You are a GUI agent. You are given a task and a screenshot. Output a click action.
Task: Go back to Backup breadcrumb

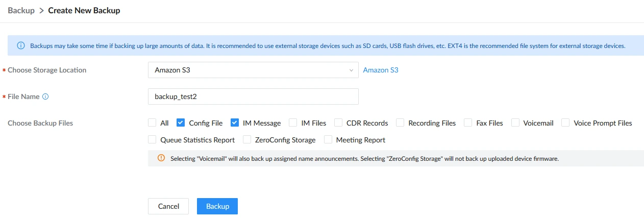[x=20, y=10]
